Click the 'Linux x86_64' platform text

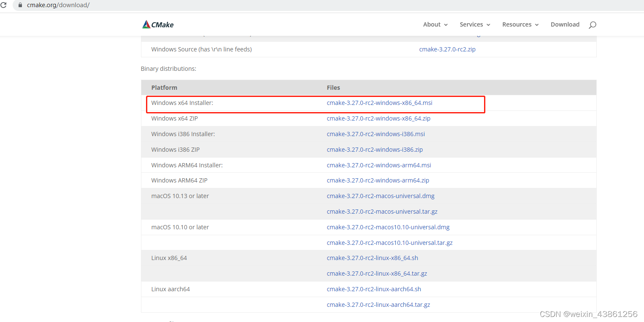pyautogui.click(x=169, y=258)
